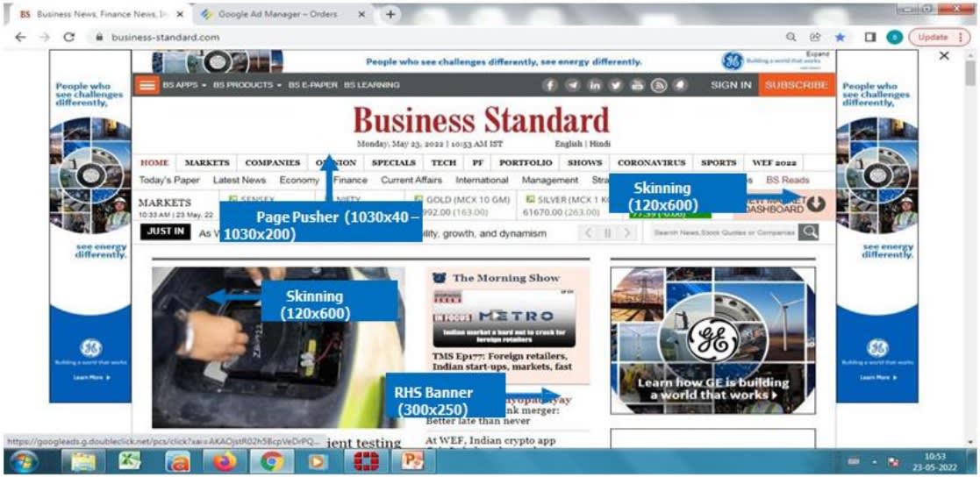980x477 pixels.
Task: Open the BS Reads link
Action: (x=788, y=180)
